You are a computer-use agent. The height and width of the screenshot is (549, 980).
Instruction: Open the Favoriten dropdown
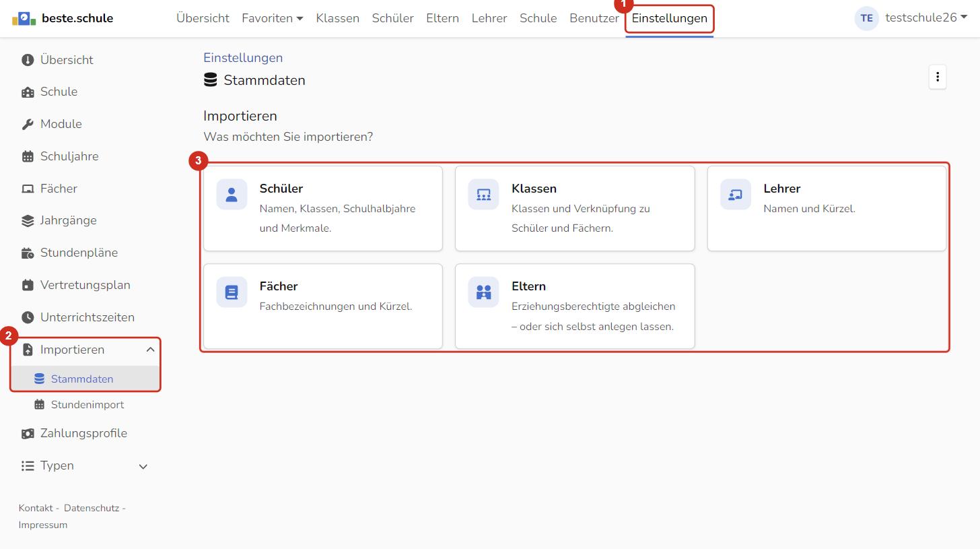point(273,18)
